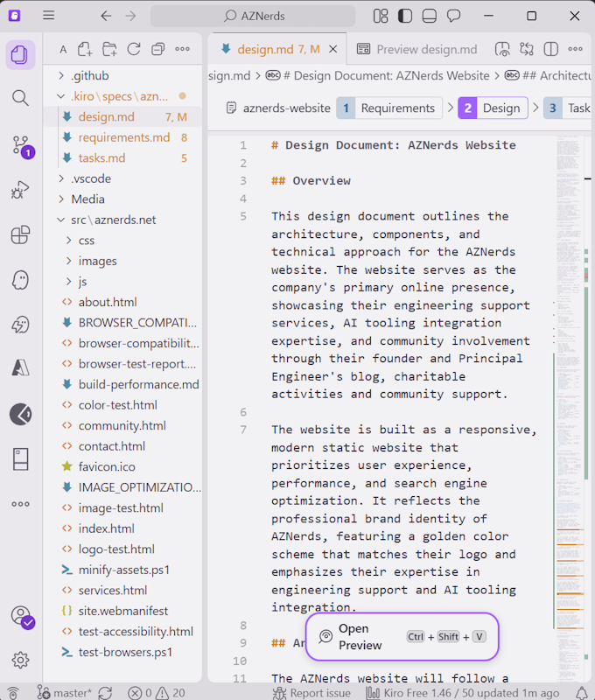Open the Search view in activity bar

pos(20,98)
